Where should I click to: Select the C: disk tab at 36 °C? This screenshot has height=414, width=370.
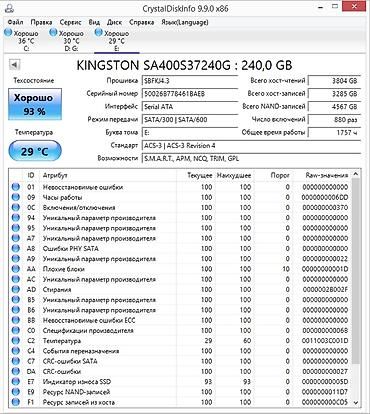pyautogui.click(x=21, y=40)
